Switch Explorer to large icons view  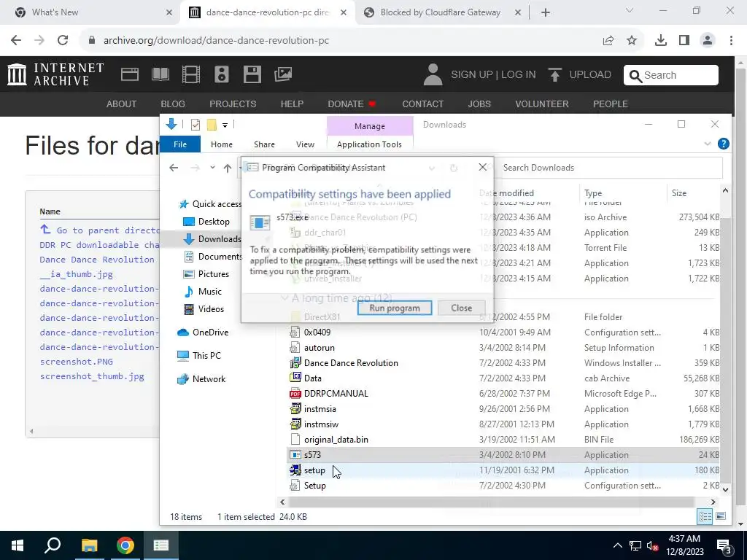pyautogui.click(x=721, y=517)
